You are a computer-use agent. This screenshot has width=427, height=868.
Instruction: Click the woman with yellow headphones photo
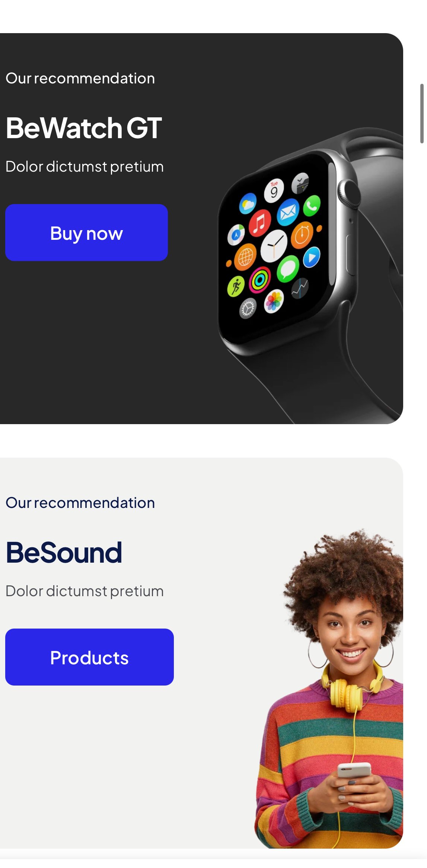click(x=329, y=688)
